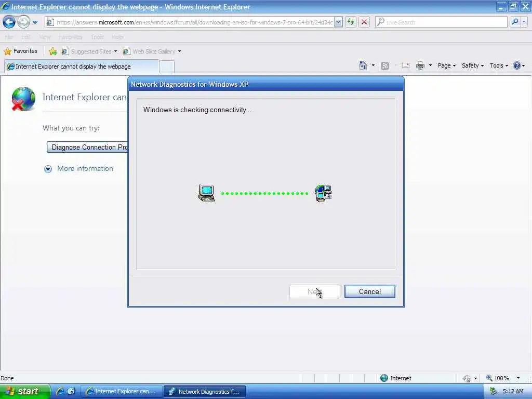Click the Back navigation arrow button
Screen dimensions: 532x399
click(9, 22)
